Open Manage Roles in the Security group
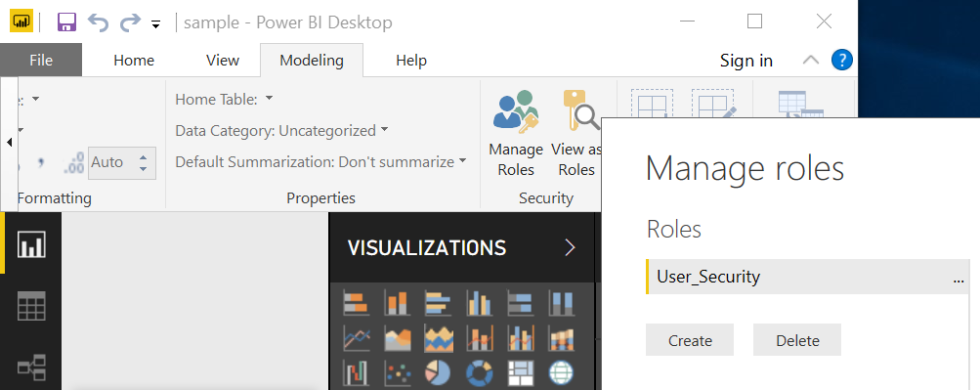The width and height of the screenshot is (980, 390). click(516, 134)
